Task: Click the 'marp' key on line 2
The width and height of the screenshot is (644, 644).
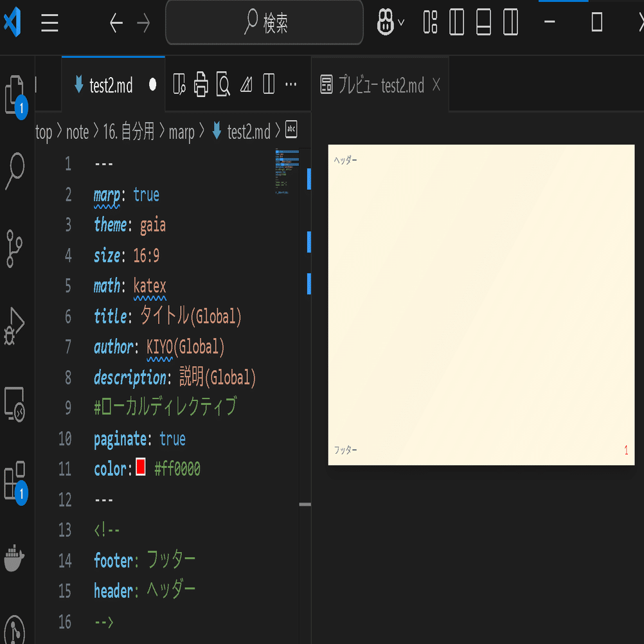Action: (107, 195)
